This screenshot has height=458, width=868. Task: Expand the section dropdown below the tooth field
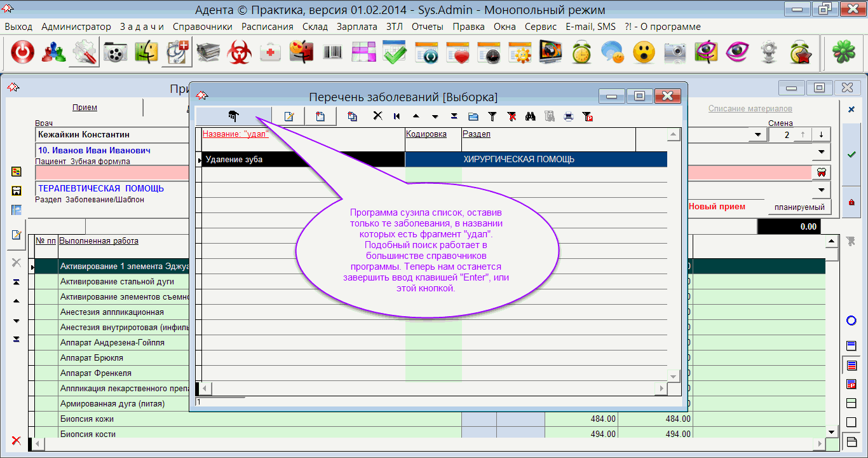[x=821, y=190]
